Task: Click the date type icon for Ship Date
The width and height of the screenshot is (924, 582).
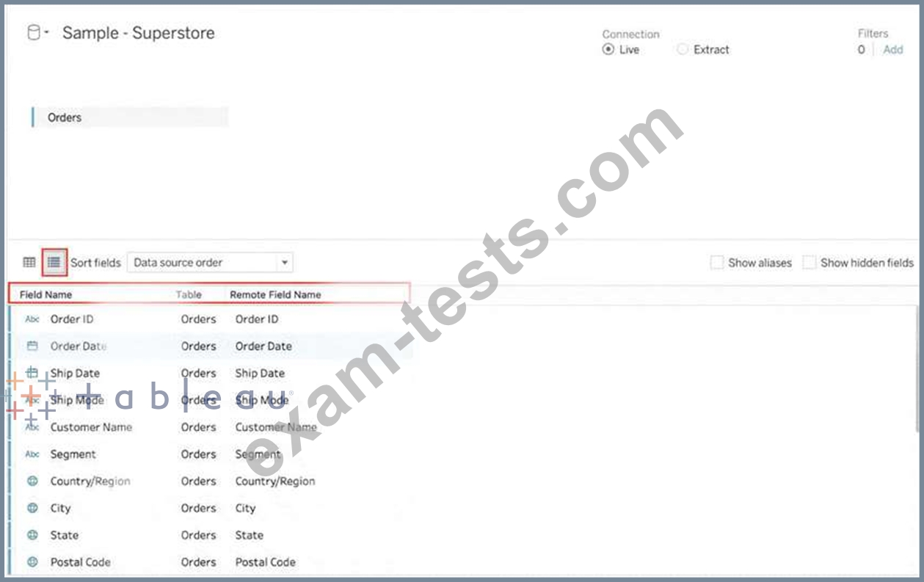Action: pos(32,373)
